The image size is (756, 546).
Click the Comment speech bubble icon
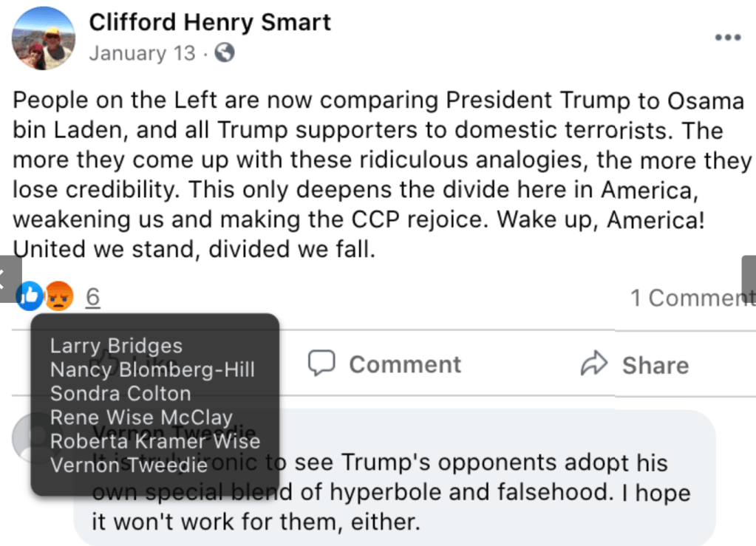click(321, 363)
